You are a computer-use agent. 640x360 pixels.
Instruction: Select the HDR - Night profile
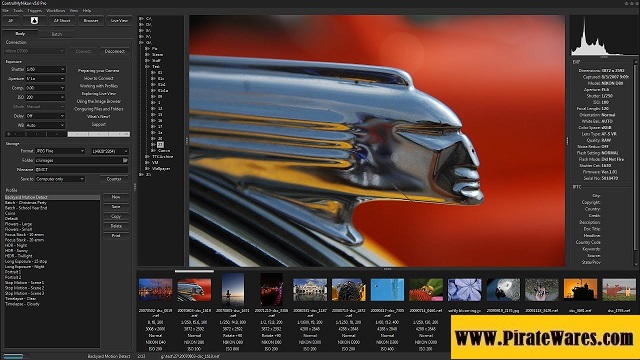click(x=16, y=245)
